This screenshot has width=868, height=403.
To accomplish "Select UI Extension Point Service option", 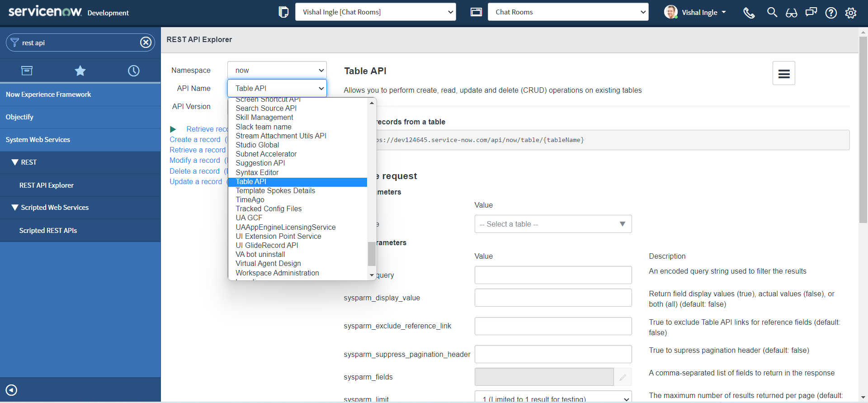I will click(297, 236).
